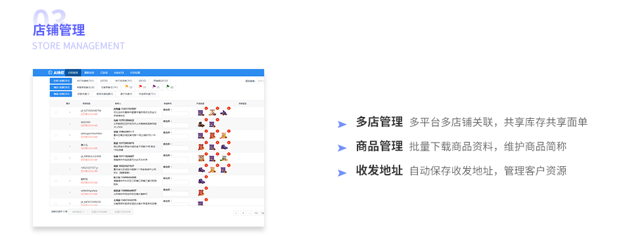Click the tracking number field in the 15902345117 row
This screenshot has height=245, width=644.
coord(176,137)
